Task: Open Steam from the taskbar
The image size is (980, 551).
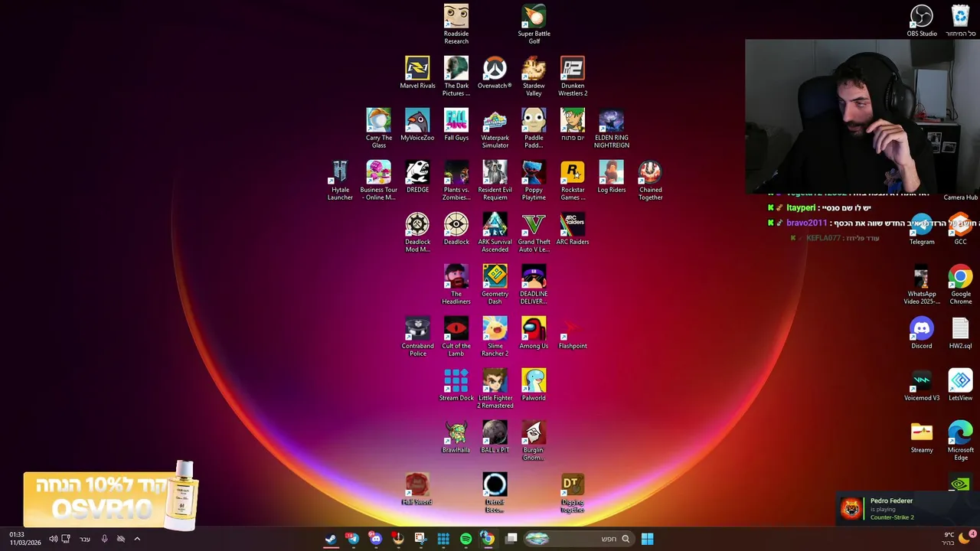Action: point(331,539)
